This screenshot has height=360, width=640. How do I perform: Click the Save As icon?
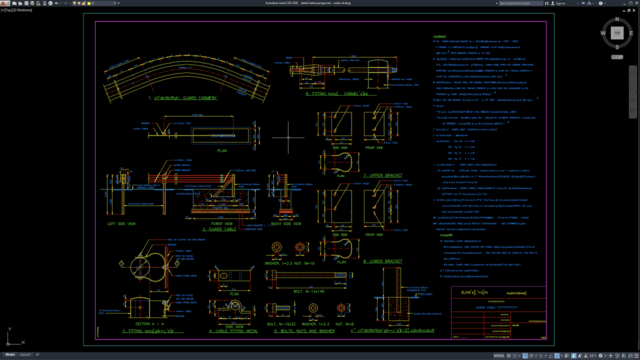point(32,3)
